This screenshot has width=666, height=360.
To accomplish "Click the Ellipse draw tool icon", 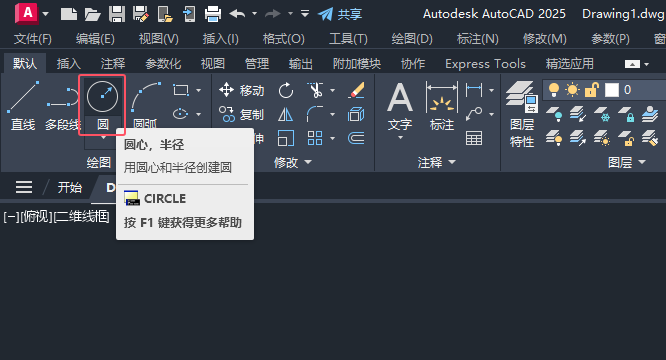I will (x=181, y=114).
